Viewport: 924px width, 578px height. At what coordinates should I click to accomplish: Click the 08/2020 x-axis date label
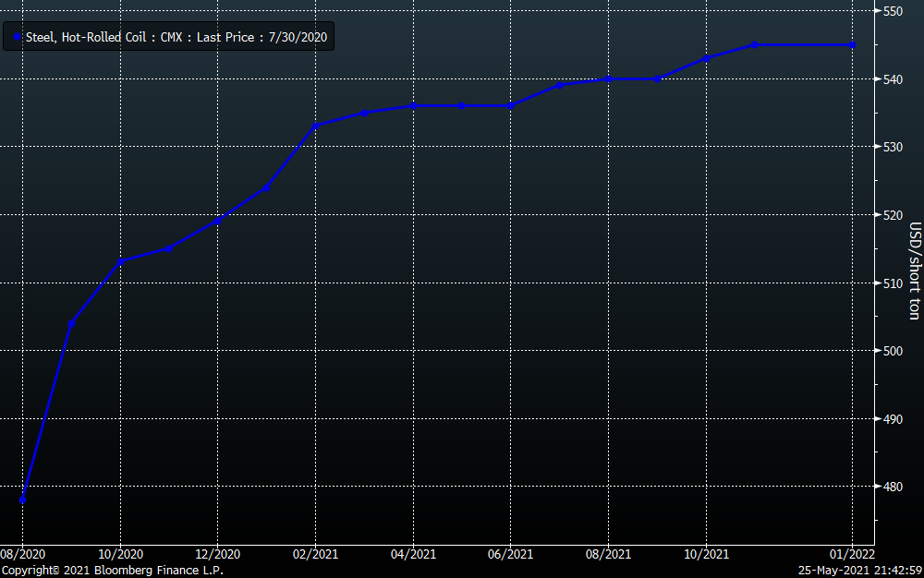point(23,554)
